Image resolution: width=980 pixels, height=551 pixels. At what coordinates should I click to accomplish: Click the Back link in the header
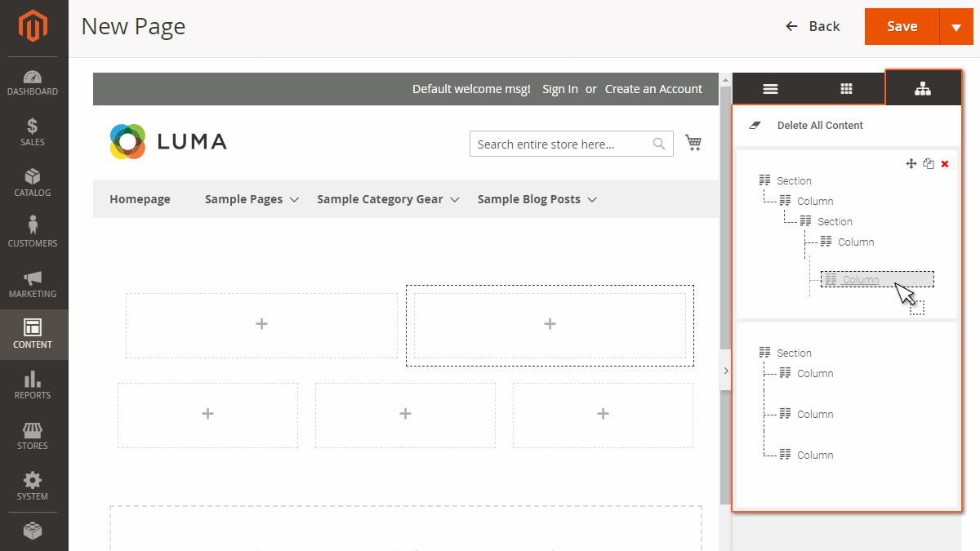[813, 26]
